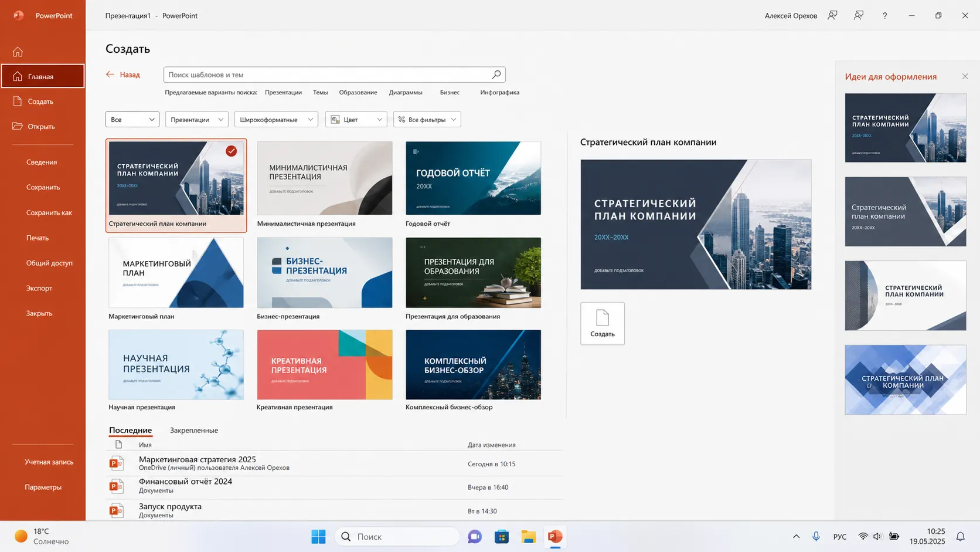This screenshot has height=552, width=980.
Task: Expand the Все фильтры dropdown
Action: coord(427,120)
